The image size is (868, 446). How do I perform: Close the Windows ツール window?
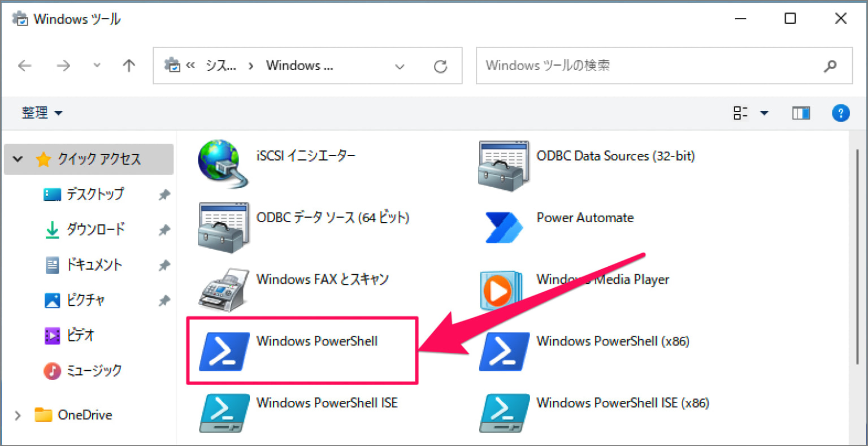pos(841,19)
